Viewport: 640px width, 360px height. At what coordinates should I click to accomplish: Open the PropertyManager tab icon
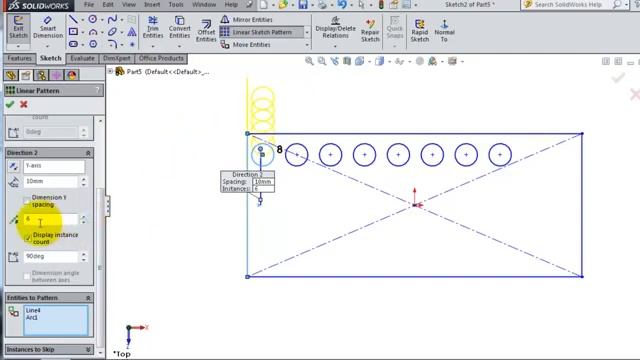tap(26, 75)
